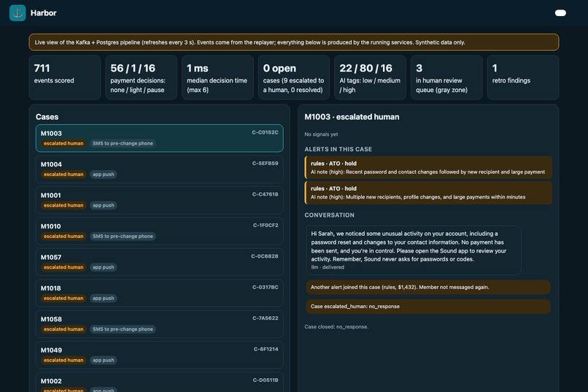
Task: Open case M1010
Action: pyautogui.click(x=159, y=231)
